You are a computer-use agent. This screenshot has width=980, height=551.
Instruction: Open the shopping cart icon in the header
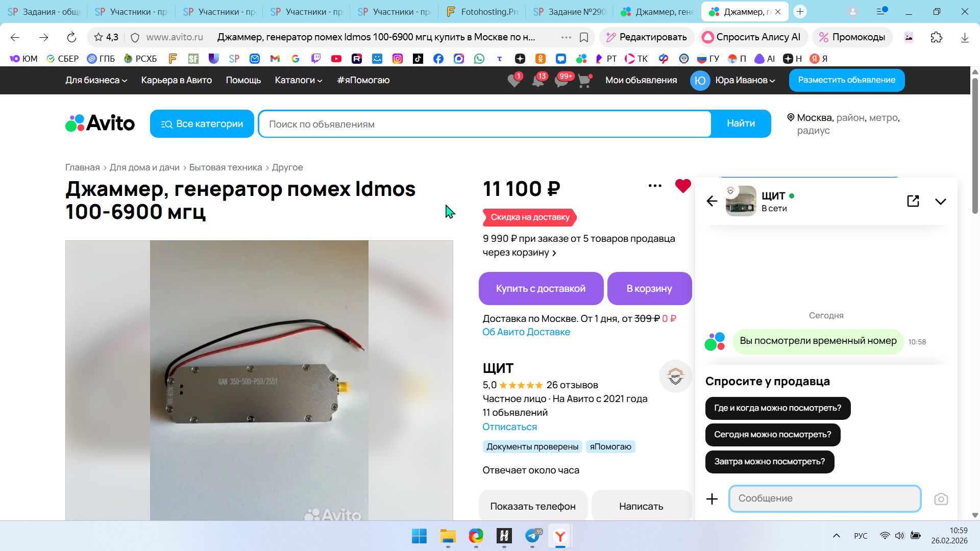pyautogui.click(x=584, y=81)
